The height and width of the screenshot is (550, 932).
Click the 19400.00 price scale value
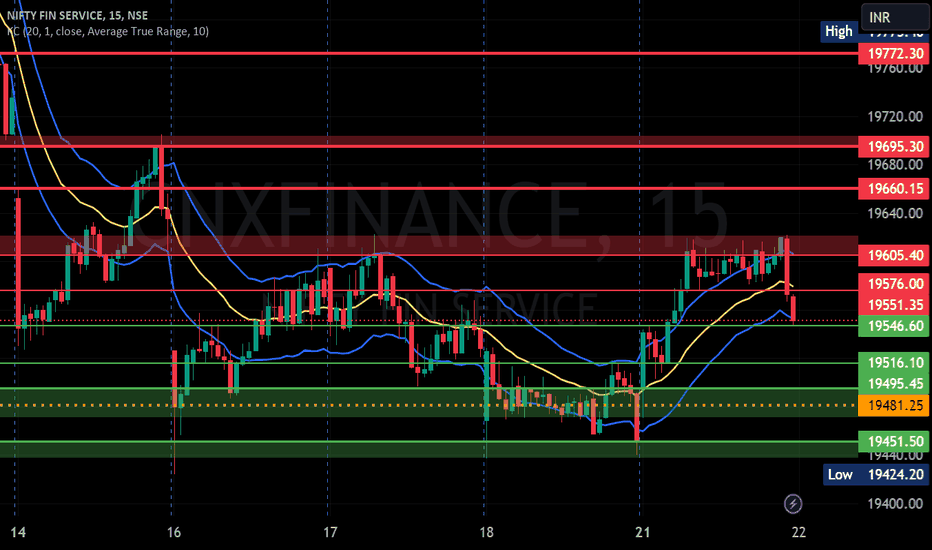pyautogui.click(x=895, y=504)
